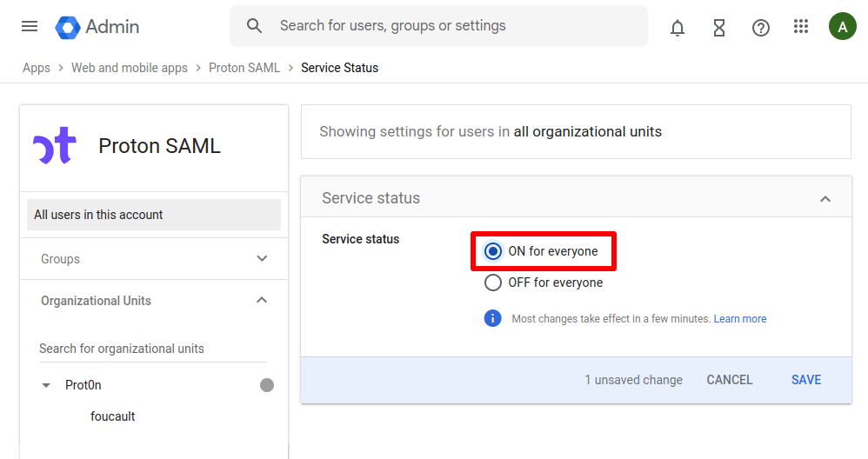The height and width of the screenshot is (459, 868).
Task: Click the Proton SAML app title
Action: coord(159,146)
